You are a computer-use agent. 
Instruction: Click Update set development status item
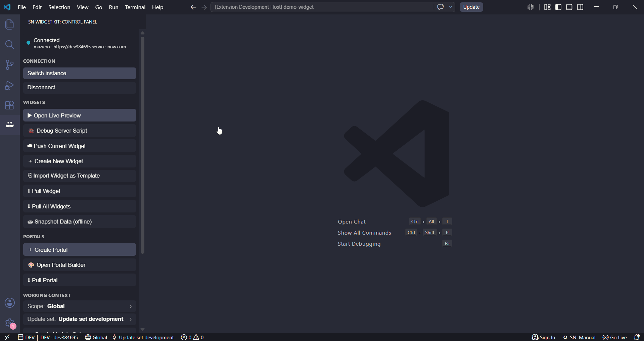[x=143, y=337]
